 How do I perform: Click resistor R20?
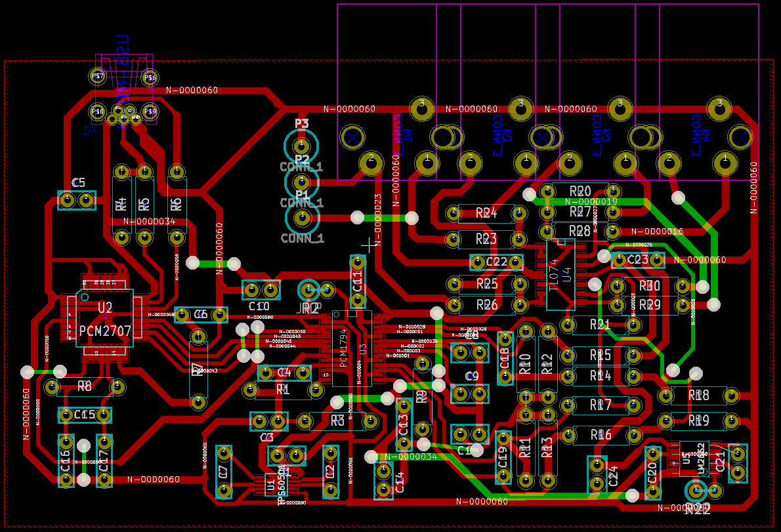tap(580, 190)
